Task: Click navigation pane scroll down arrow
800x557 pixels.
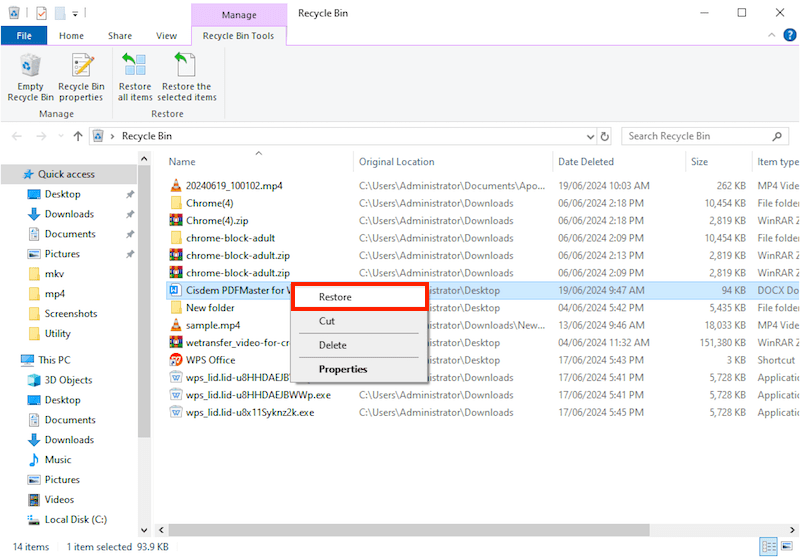Action: tap(144, 530)
